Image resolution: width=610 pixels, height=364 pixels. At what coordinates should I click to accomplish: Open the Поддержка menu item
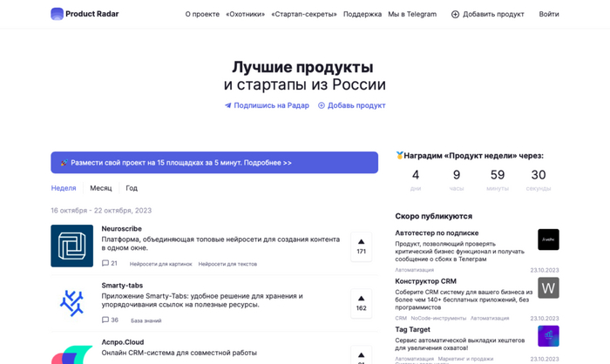tap(363, 15)
